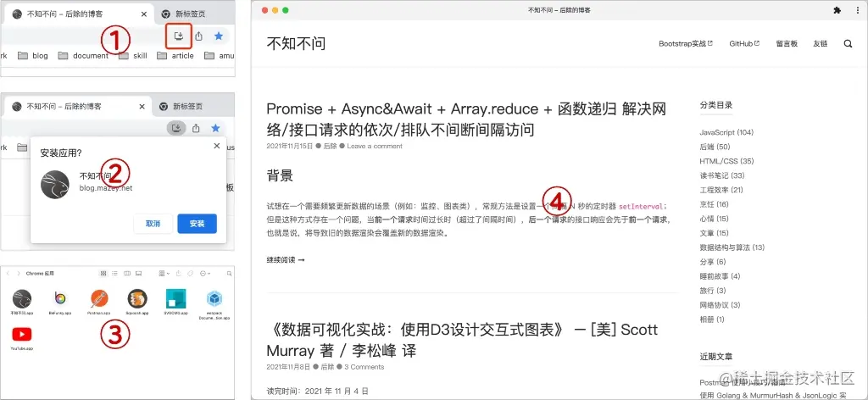Image resolution: width=868 pixels, height=400 pixels.
Task: Open the 友链 nav item
Action: [820, 44]
